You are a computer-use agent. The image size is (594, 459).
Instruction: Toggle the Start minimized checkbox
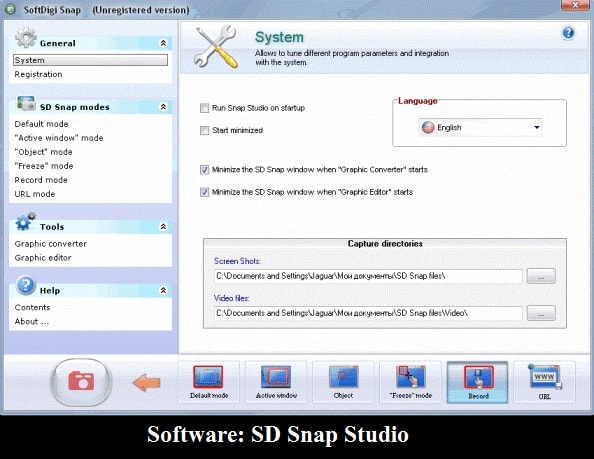[x=205, y=131]
